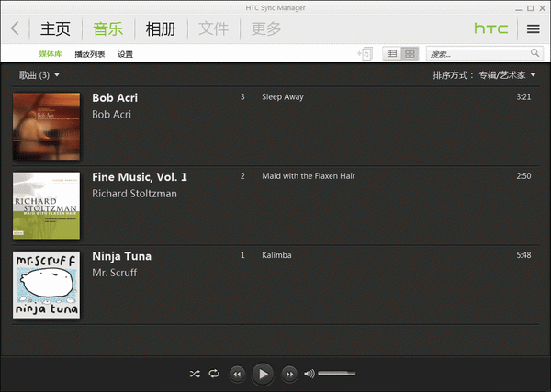Select the Ninja Tuna album cover
The height and width of the screenshot is (392, 551).
(47, 285)
